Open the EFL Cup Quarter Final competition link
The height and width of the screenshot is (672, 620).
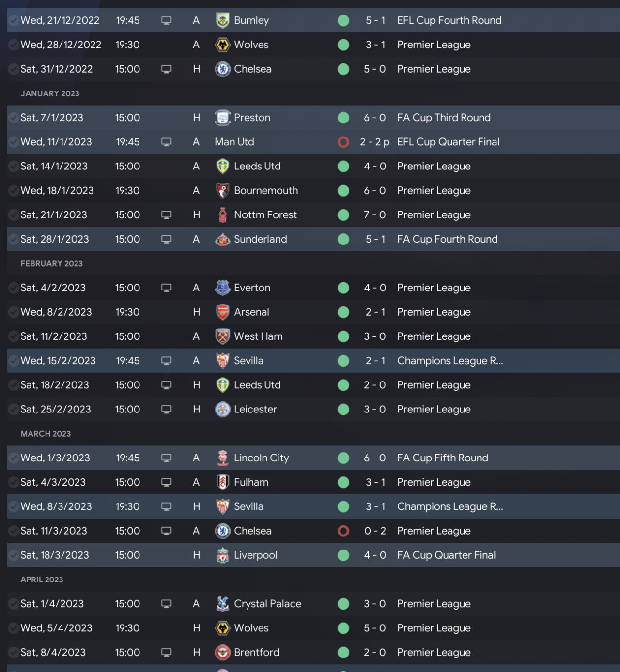tap(448, 142)
